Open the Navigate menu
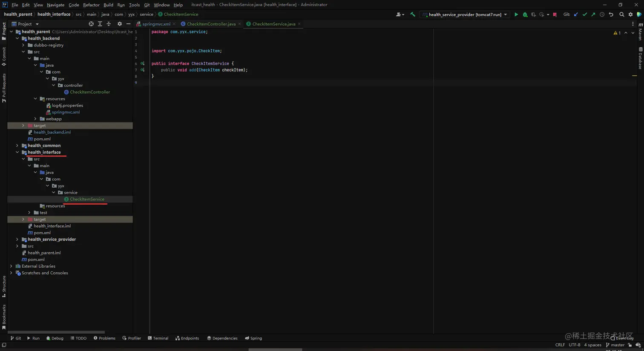The image size is (644, 351). click(55, 5)
